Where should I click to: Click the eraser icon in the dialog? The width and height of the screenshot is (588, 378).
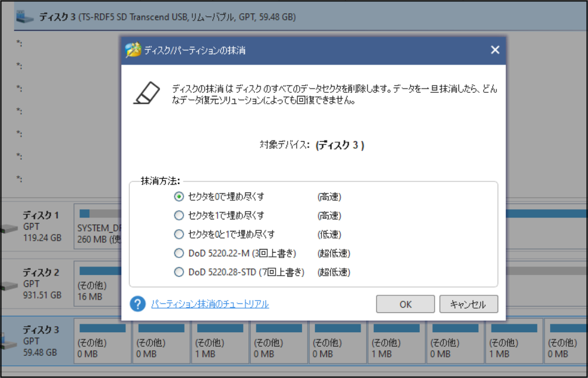pyautogui.click(x=147, y=93)
